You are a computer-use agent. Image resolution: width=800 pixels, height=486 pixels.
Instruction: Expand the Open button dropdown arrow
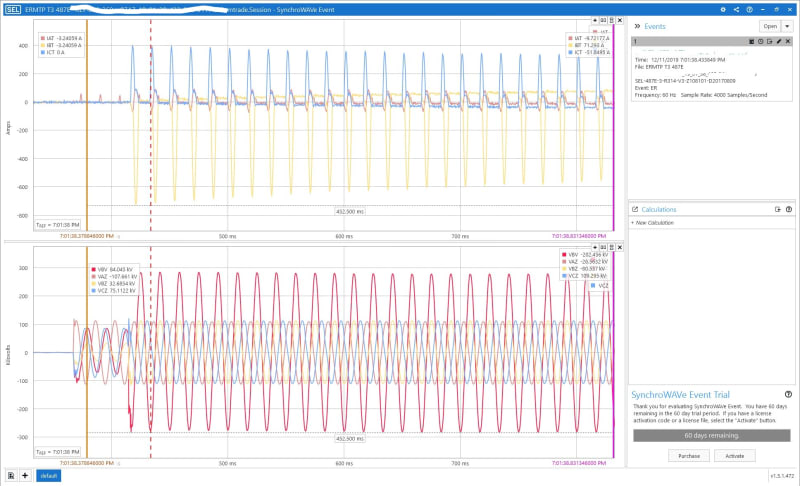click(x=787, y=26)
